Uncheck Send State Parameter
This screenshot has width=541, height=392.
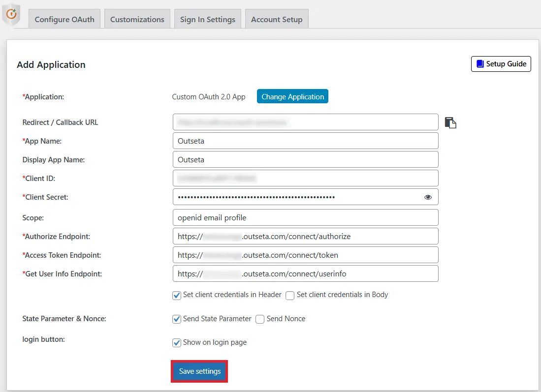pos(177,319)
